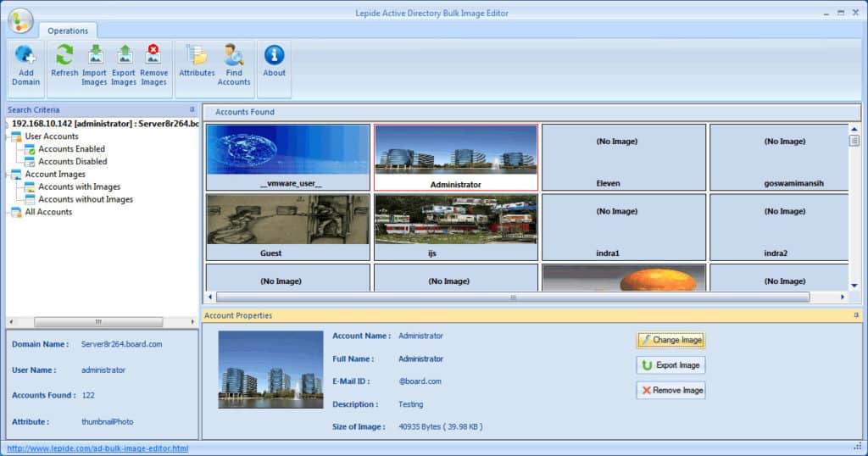Click the Search Criteria horizontal scrollbar thumb

pyautogui.click(x=98, y=321)
